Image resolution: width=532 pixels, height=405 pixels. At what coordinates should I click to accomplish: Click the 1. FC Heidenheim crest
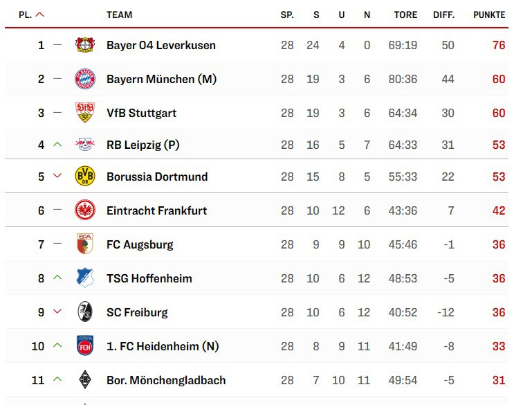click(85, 346)
